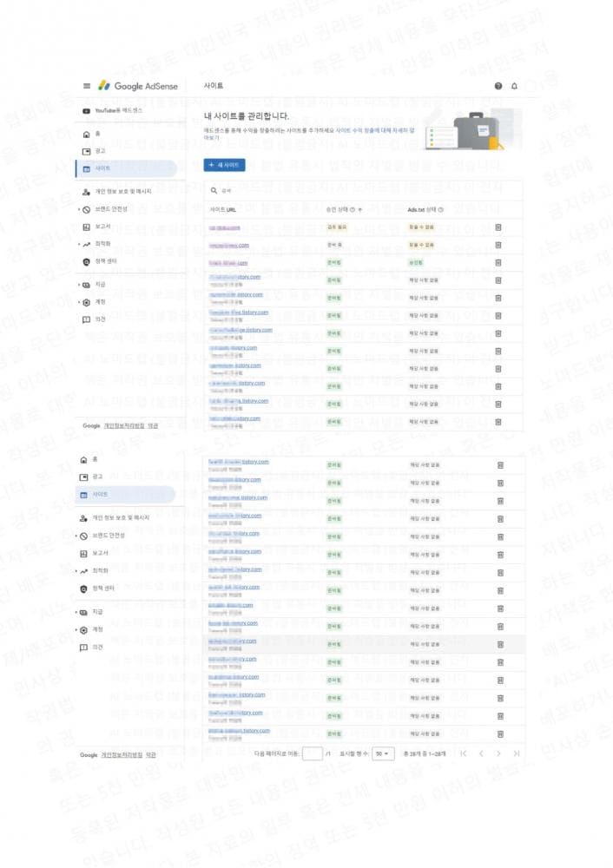Focus the 검색 search field
613x868 pixels.
coord(363,190)
